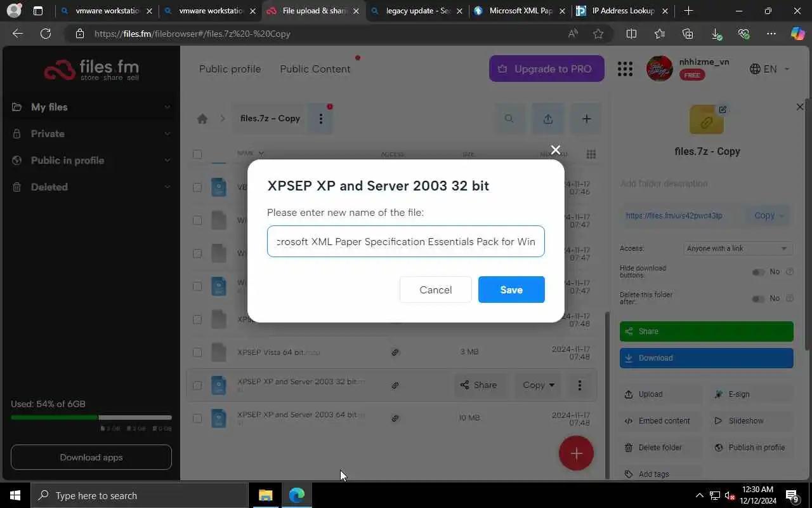Open the apps grid menu

tap(625, 69)
